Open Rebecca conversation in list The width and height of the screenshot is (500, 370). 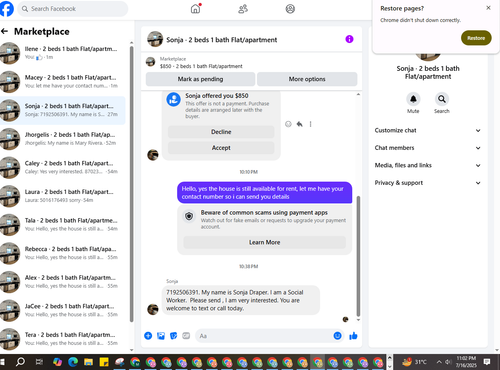(x=63, y=253)
